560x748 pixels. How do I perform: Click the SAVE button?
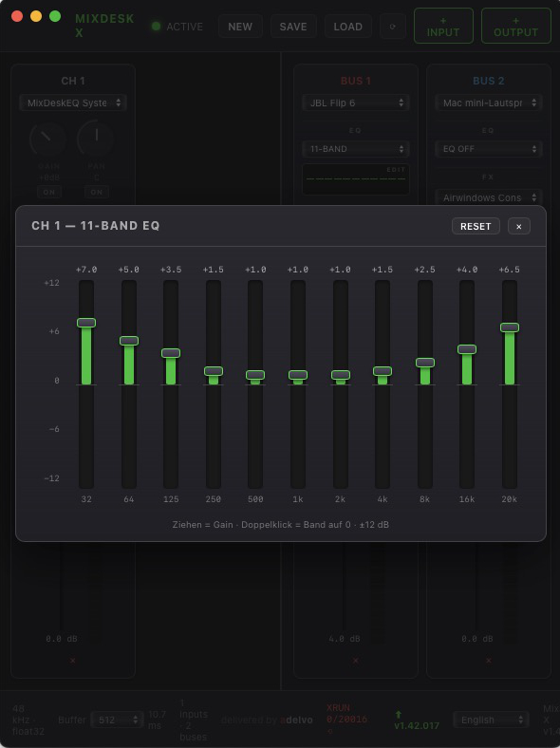click(x=293, y=27)
